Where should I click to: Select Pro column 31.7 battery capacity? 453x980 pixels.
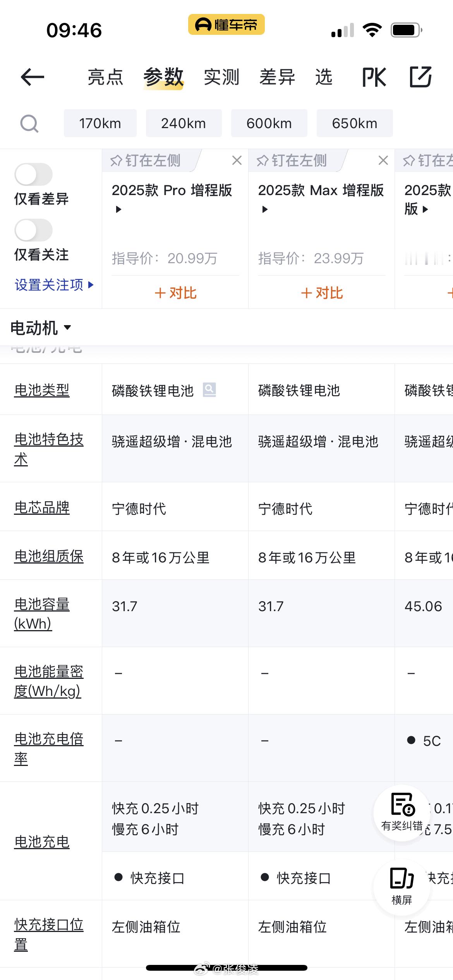125,607
